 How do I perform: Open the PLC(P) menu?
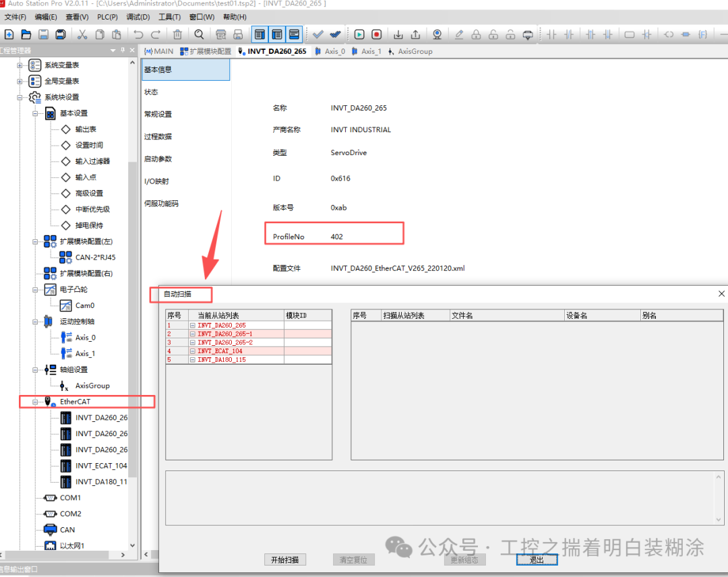(x=107, y=17)
